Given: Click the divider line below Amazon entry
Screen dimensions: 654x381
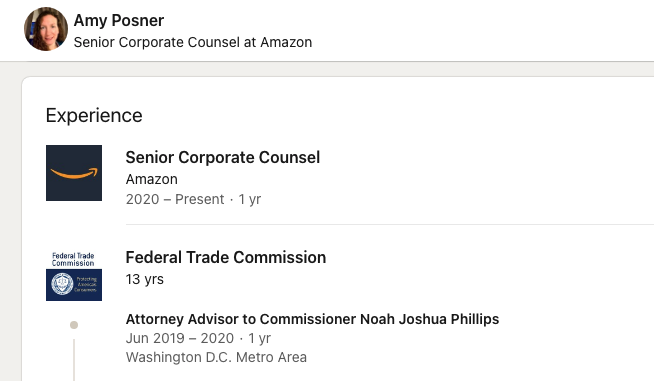Looking at the screenshot, I should tap(390, 225).
